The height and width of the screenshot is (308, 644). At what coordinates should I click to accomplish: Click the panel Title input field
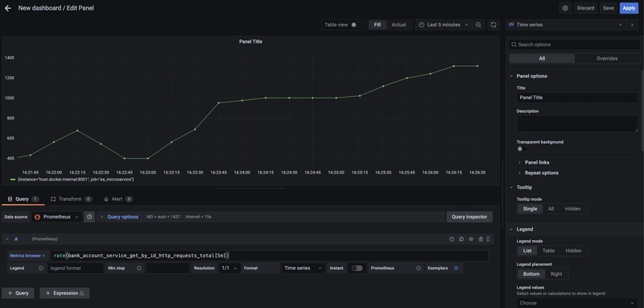tap(577, 98)
